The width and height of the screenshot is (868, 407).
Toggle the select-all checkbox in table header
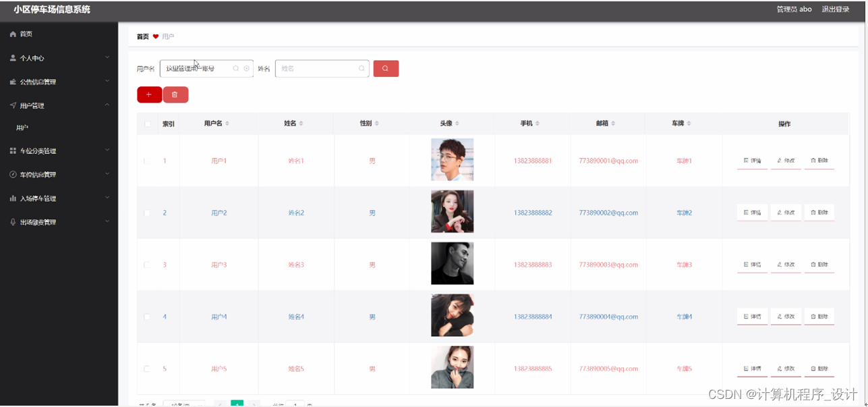tap(148, 124)
